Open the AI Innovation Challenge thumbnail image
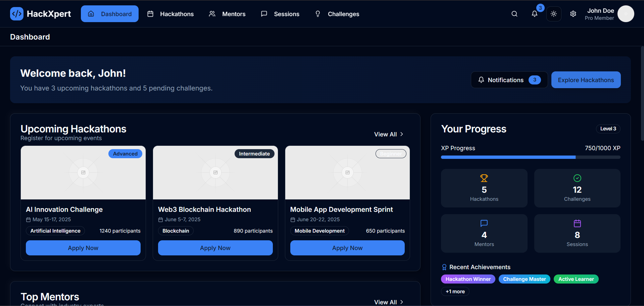This screenshot has height=306, width=644. coord(83,173)
